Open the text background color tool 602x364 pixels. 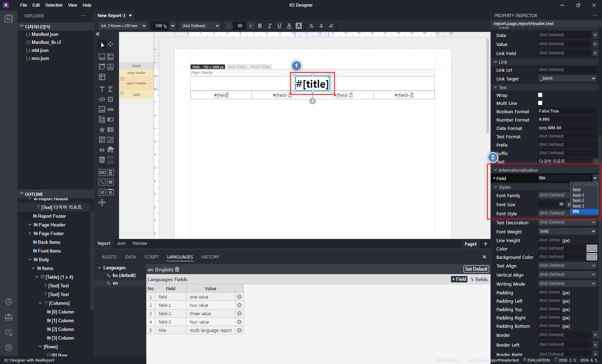299,26
